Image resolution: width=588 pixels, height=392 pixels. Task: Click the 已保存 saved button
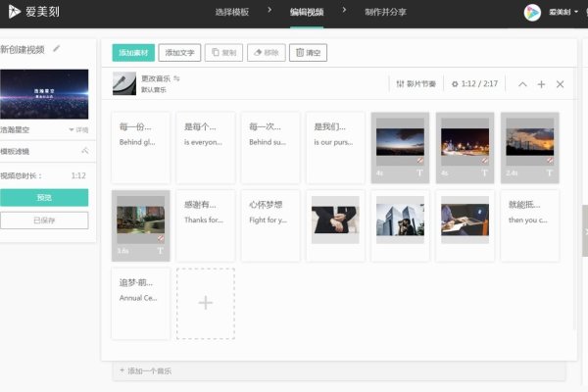pyautogui.click(x=44, y=220)
